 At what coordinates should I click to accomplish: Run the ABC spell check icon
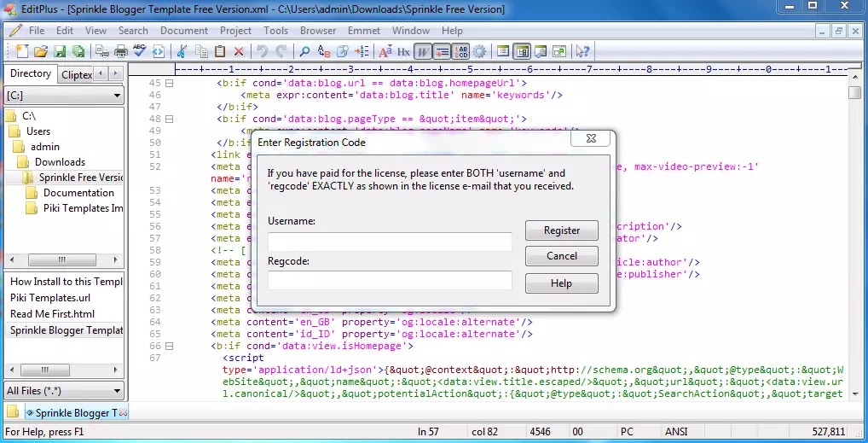click(140, 51)
